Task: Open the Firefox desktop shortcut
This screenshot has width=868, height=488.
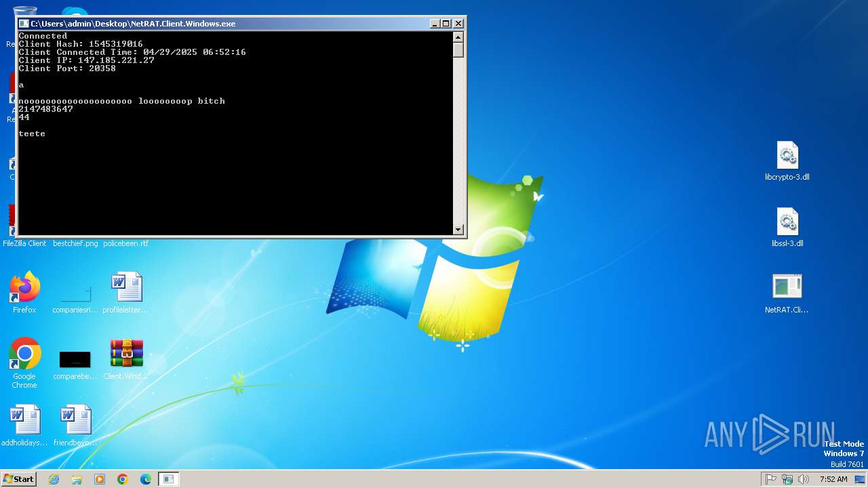Action: click(x=24, y=293)
